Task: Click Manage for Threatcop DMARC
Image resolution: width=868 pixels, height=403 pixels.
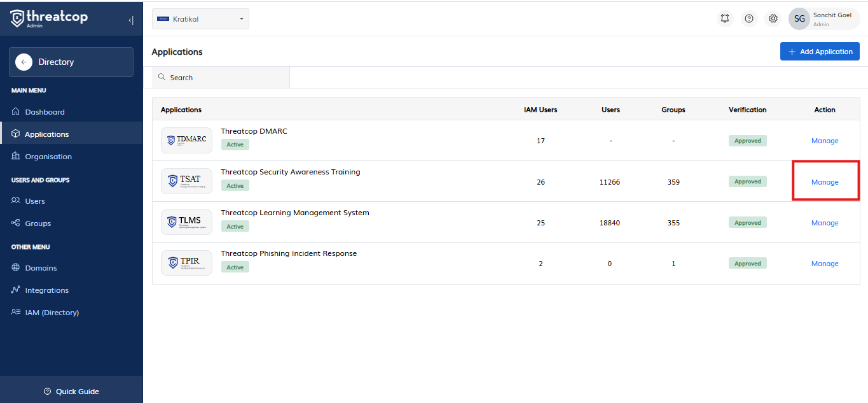Action: tap(825, 141)
